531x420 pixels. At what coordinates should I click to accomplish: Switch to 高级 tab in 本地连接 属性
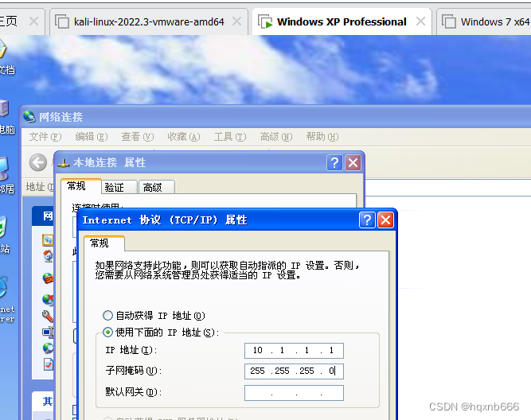tap(157, 187)
